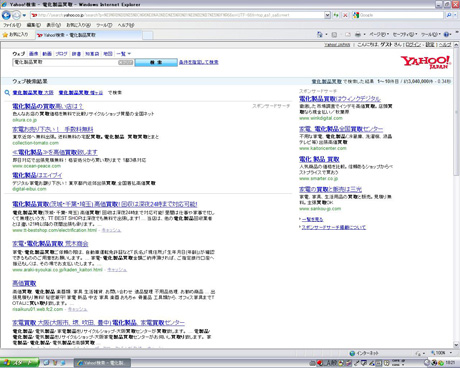Click the Help question mark icon

coord(447,34)
